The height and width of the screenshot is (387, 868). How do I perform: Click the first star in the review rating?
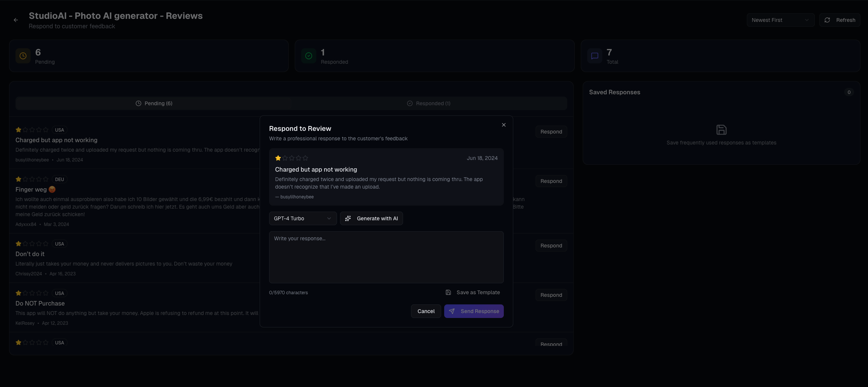pos(278,158)
